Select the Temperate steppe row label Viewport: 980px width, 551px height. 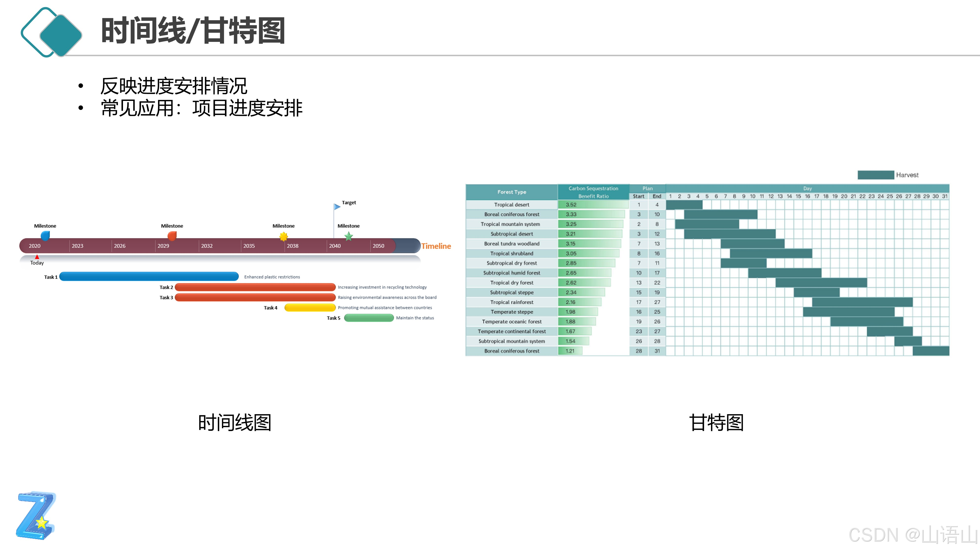pos(512,312)
